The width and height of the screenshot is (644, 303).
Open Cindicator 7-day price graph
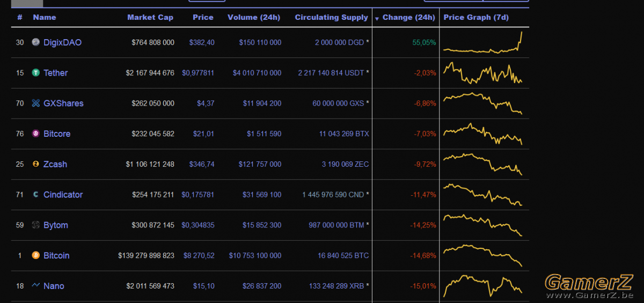pyautogui.click(x=483, y=195)
